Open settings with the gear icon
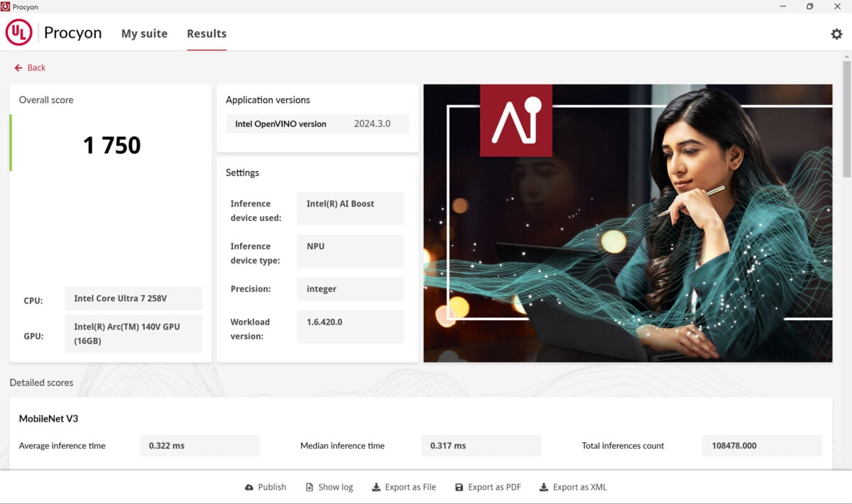Viewport: 852px width, 504px height. 836,34
